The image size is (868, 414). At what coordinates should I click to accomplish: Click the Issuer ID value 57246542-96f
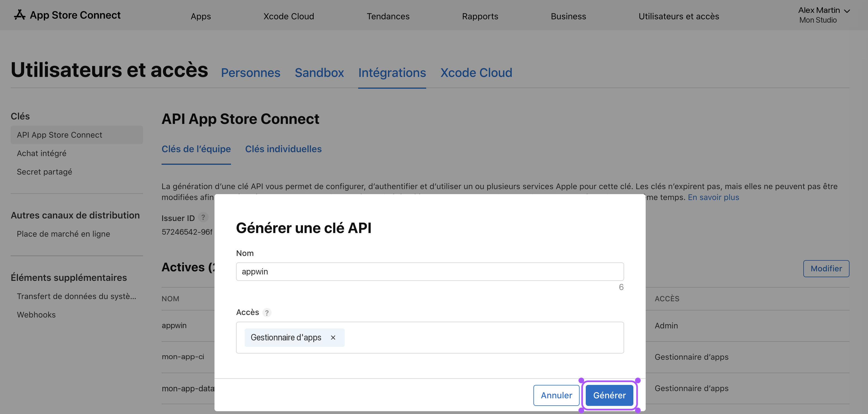[187, 232]
